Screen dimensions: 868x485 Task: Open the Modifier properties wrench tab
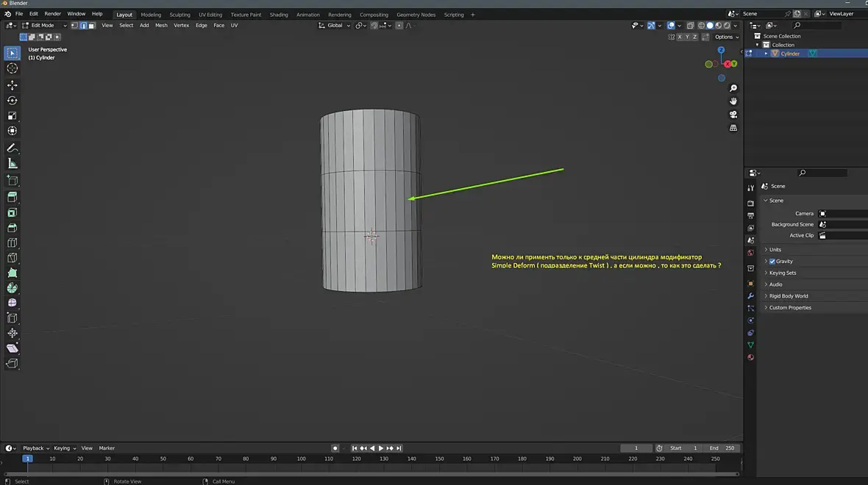pos(750,296)
